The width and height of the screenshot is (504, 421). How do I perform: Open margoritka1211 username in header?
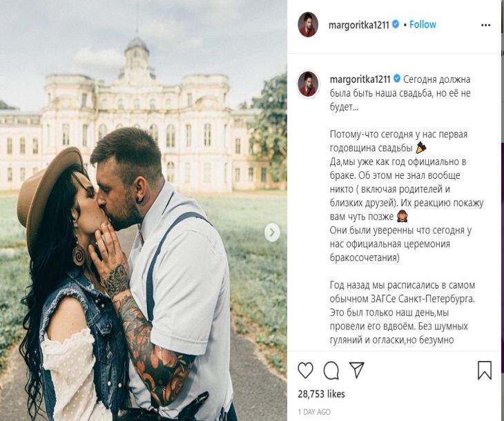coord(359,25)
